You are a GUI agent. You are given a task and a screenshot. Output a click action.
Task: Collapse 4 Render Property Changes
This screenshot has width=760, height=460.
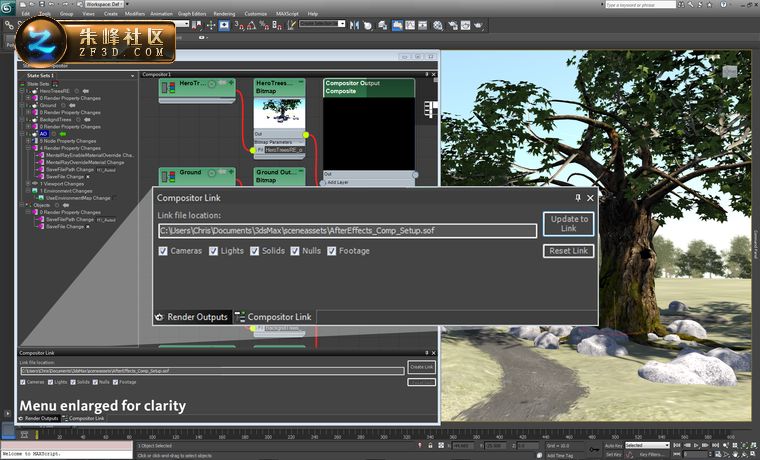28,148
